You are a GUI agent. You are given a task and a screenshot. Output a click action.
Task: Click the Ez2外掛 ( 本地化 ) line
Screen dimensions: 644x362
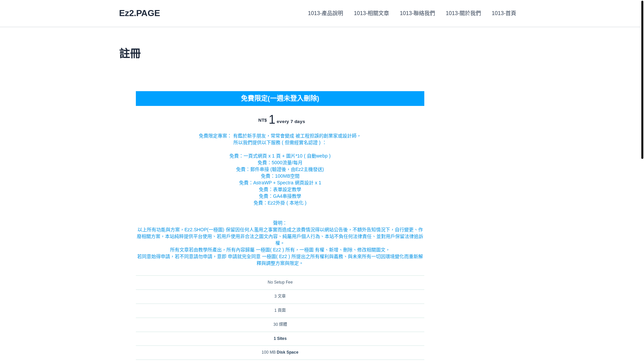pos(280,203)
